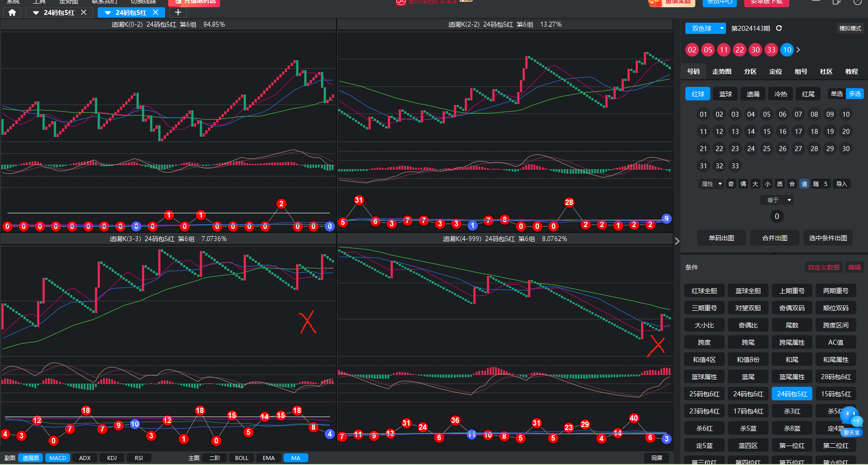
Task: Toggle the 小 small filter
Action: point(768,184)
